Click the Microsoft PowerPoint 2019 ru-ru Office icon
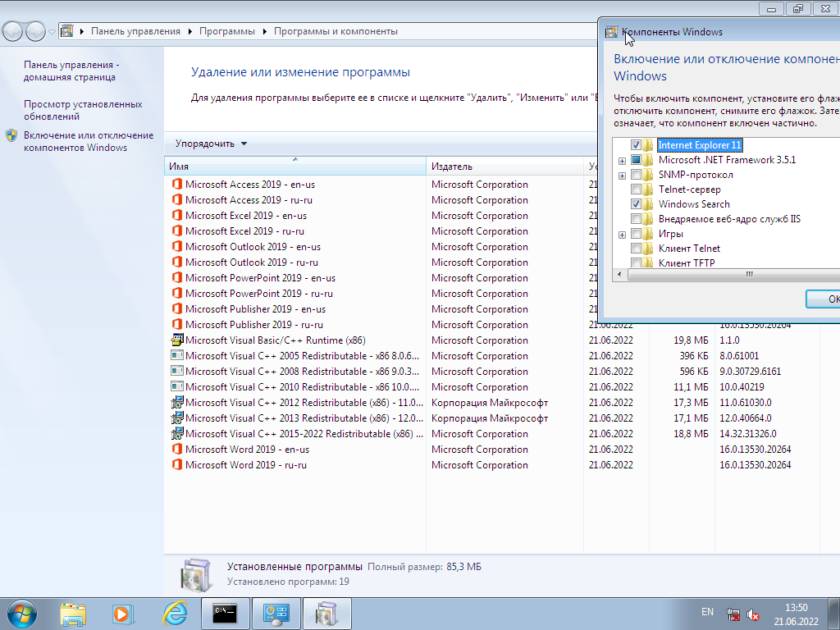840x630 pixels. point(177,293)
